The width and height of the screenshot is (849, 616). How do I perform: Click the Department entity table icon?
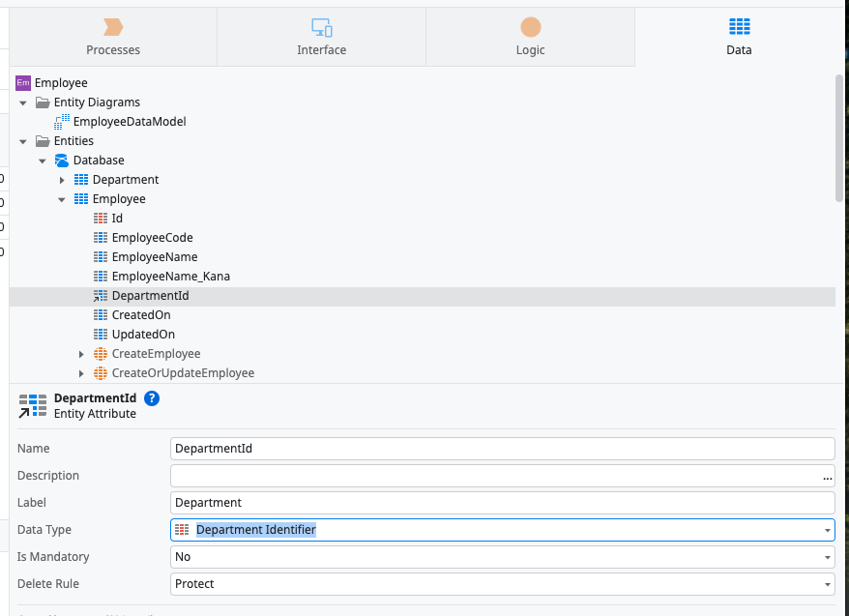coord(81,180)
